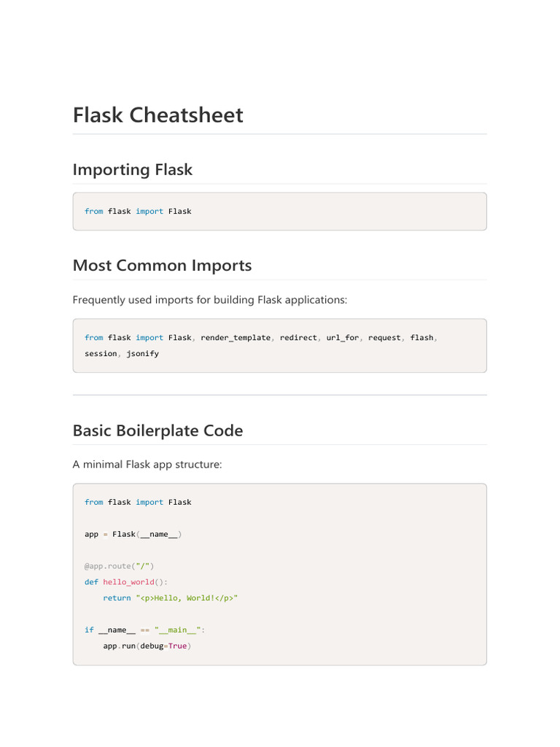Click the 'Frequently used imports' description sentence
The height and width of the screenshot is (747, 560).
click(209, 299)
